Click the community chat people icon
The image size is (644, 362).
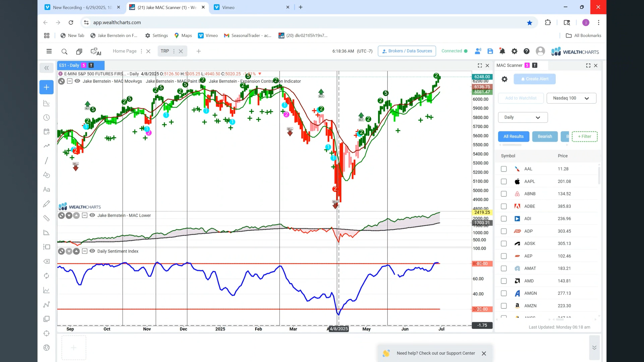tap(478, 51)
